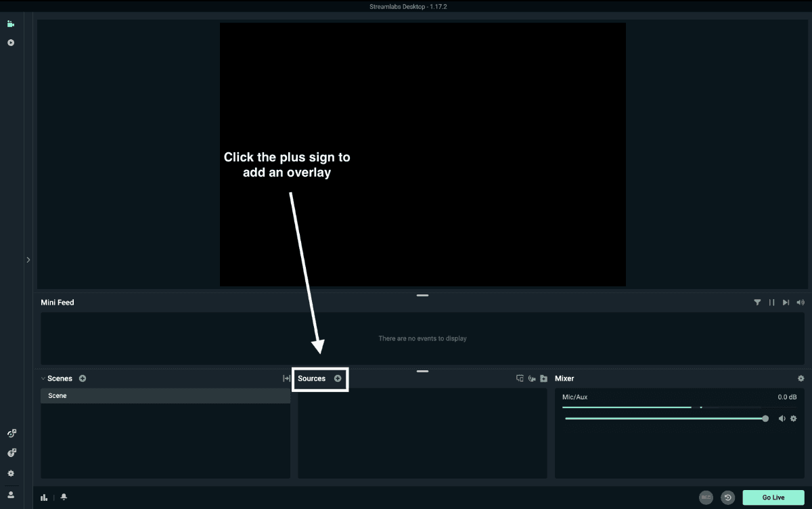Toggle the replay buffer button
This screenshot has height=509, width=812.
(728, 497)
